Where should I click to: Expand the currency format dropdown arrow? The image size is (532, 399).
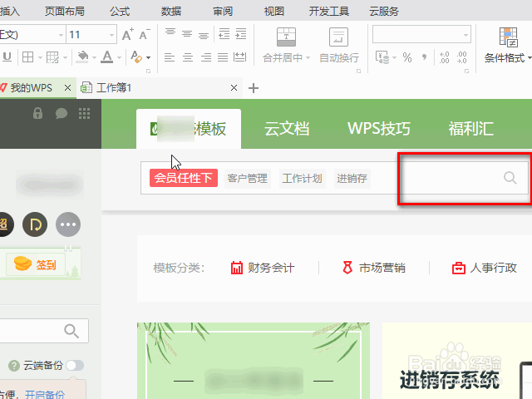(394, 58)
